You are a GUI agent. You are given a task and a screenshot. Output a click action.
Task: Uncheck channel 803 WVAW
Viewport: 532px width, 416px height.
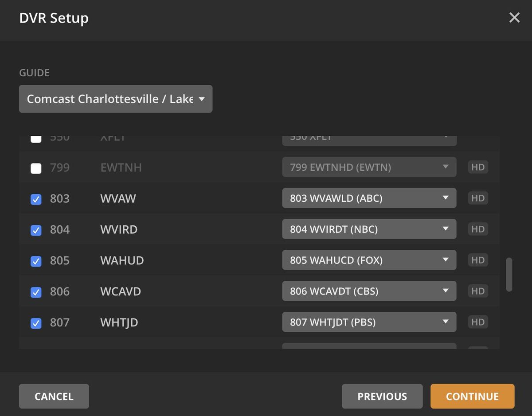35,199
